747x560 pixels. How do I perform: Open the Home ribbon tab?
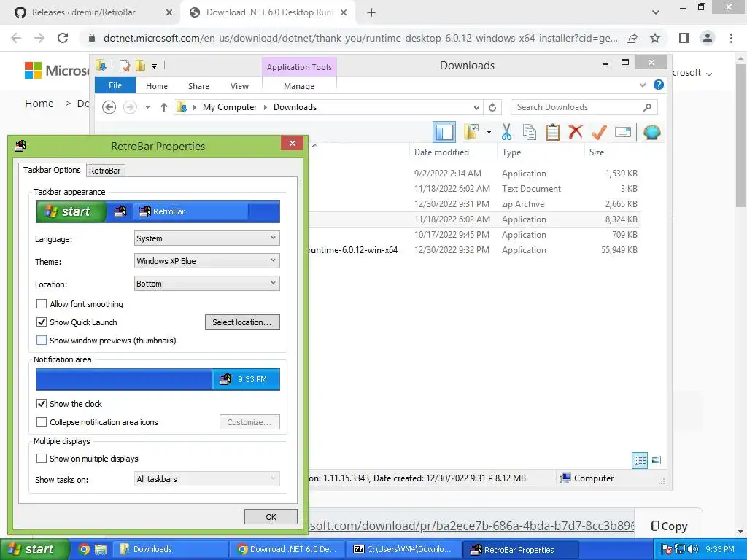[x=157, y=86]
